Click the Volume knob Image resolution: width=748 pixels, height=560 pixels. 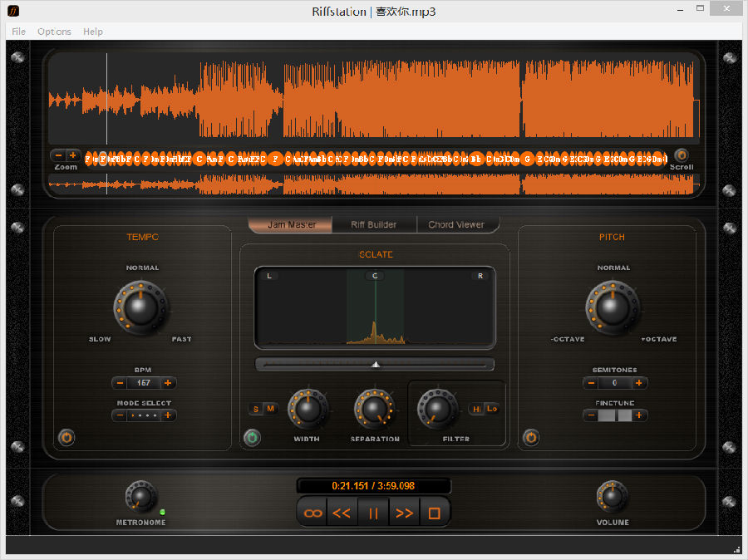point(612,497)
